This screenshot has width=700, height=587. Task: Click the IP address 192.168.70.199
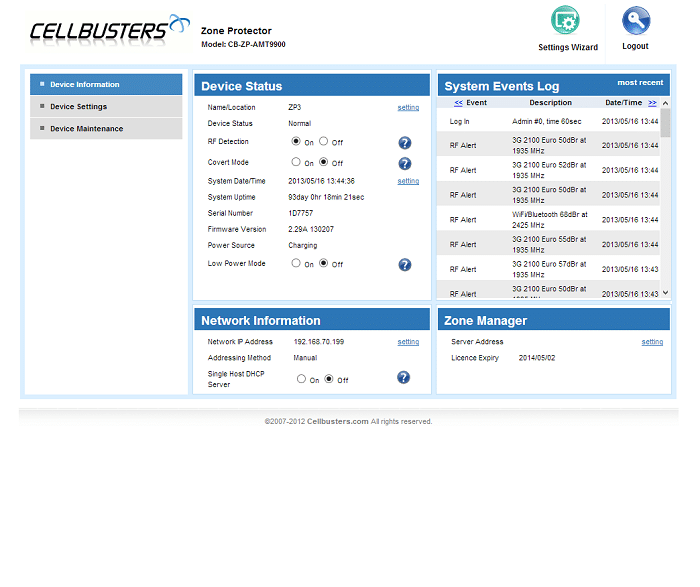(x=319, y=342)
